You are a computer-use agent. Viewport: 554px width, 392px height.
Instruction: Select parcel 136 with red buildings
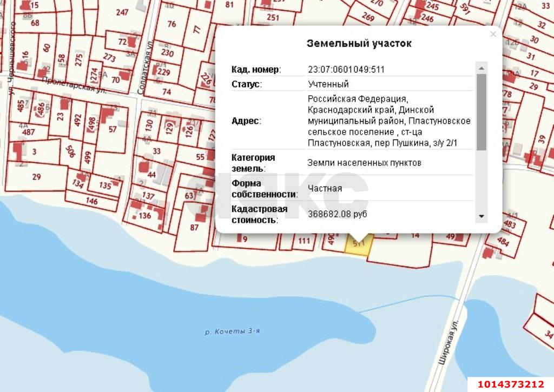click(x=144, y=216)
